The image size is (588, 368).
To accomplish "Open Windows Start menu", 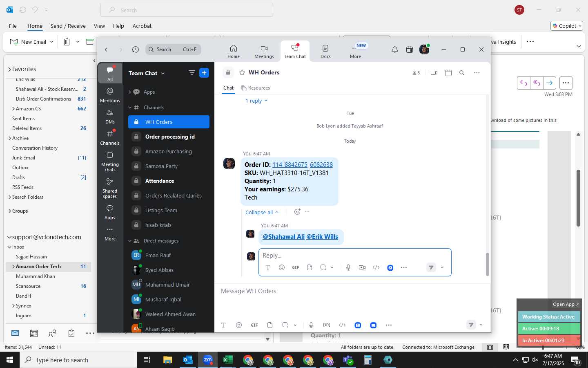I will pyautogui.click(x=10, y=360).
